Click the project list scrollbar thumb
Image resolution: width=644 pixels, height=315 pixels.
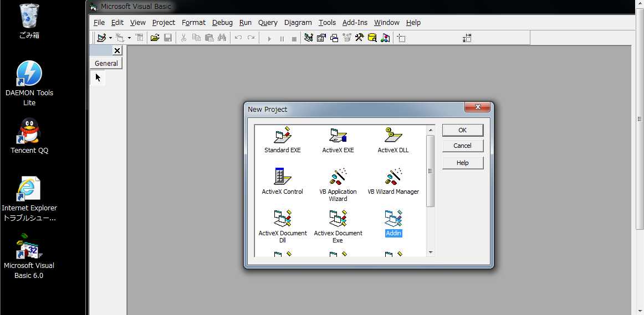(x=431, y=171)
